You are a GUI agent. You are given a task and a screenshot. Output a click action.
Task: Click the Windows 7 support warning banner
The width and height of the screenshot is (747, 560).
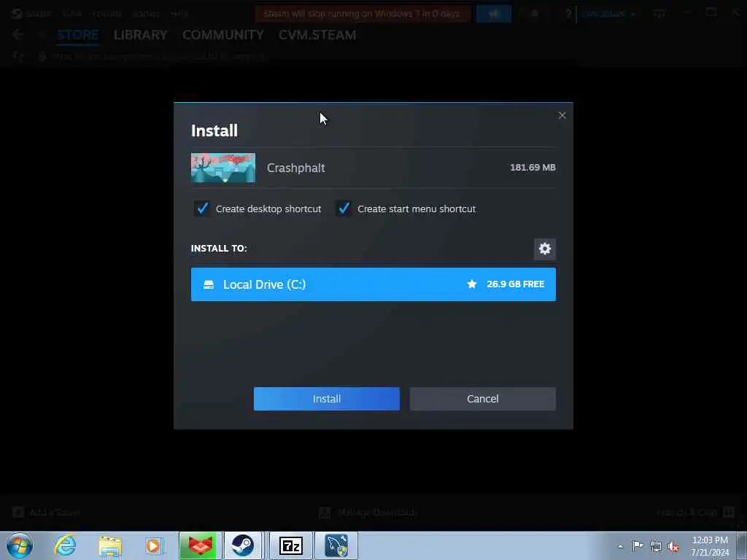point(363,14)
